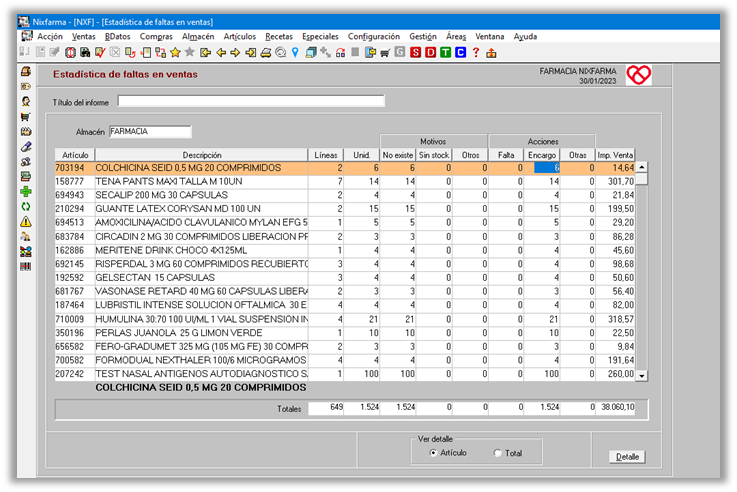Image resolution: width=737 pixels, height=492 pixels.
Task: Click the exit tray icon at toolbar end
Action: 491,53
